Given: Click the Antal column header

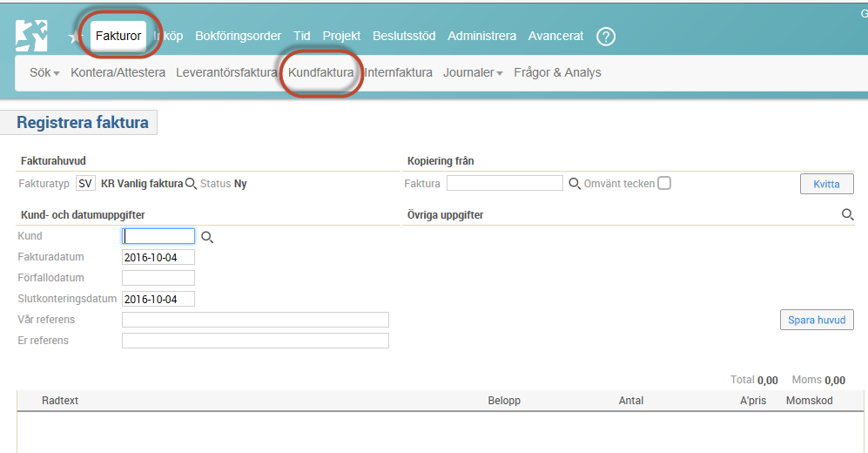Looking at the screenshot, I should click(630, 401).
